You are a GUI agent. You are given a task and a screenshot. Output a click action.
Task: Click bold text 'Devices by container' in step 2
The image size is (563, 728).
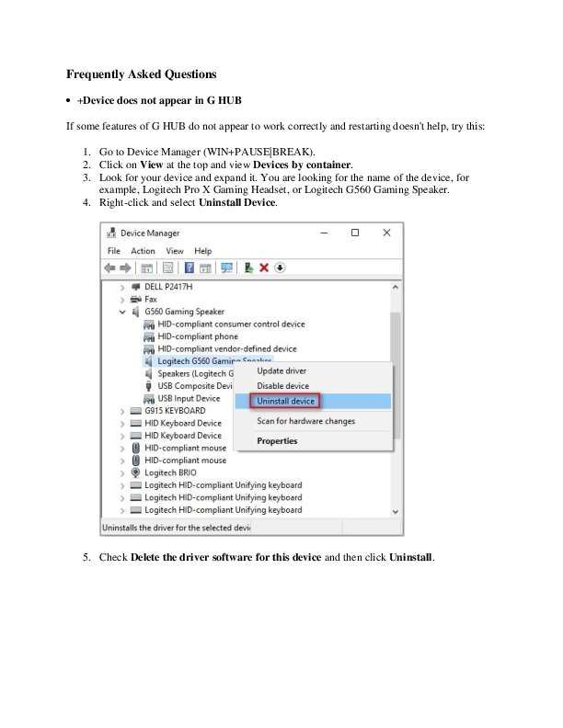point(302,165)
